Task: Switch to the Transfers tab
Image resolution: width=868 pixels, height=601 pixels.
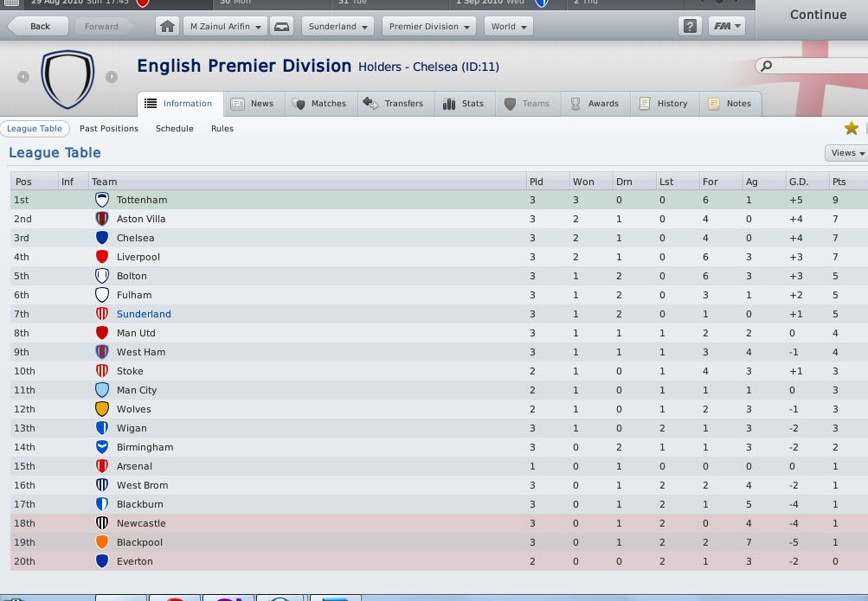Action: [394, 104]
